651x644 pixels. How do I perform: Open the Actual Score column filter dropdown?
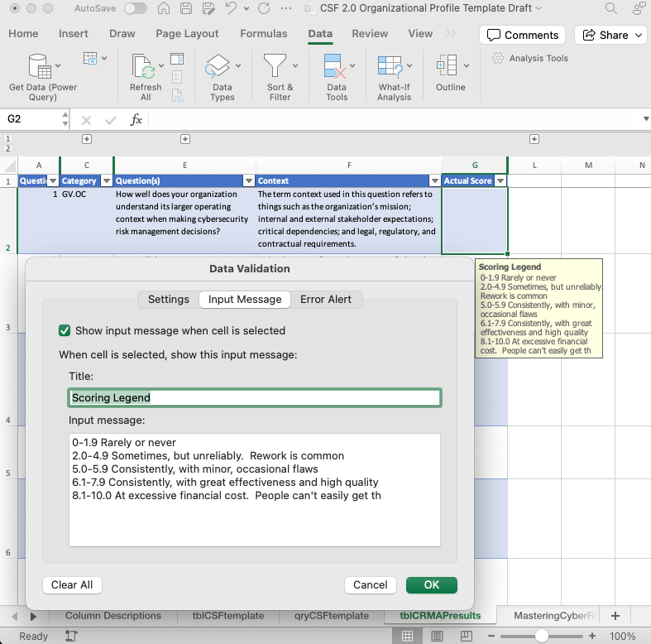[500, 180]
